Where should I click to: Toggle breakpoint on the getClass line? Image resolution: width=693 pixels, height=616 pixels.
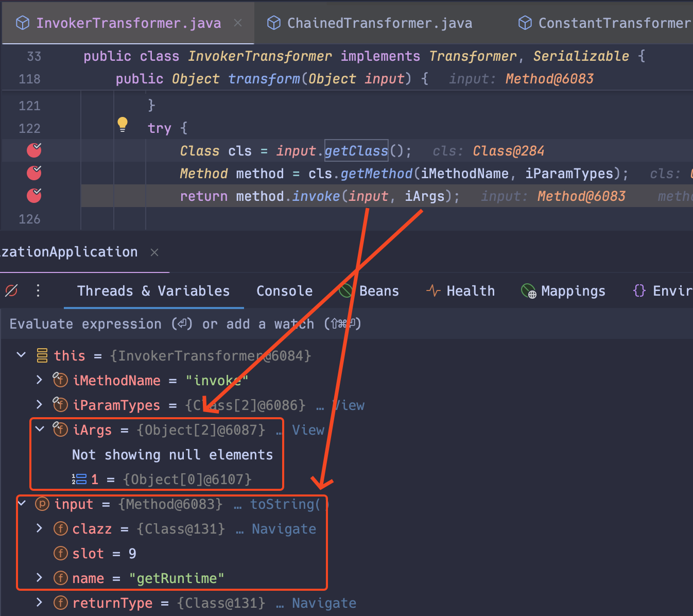(33, 150)
